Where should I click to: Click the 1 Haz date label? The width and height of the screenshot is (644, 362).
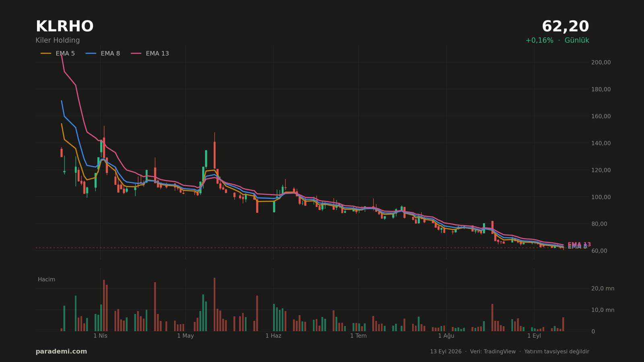pyautogui.click(x=273, y=336)
